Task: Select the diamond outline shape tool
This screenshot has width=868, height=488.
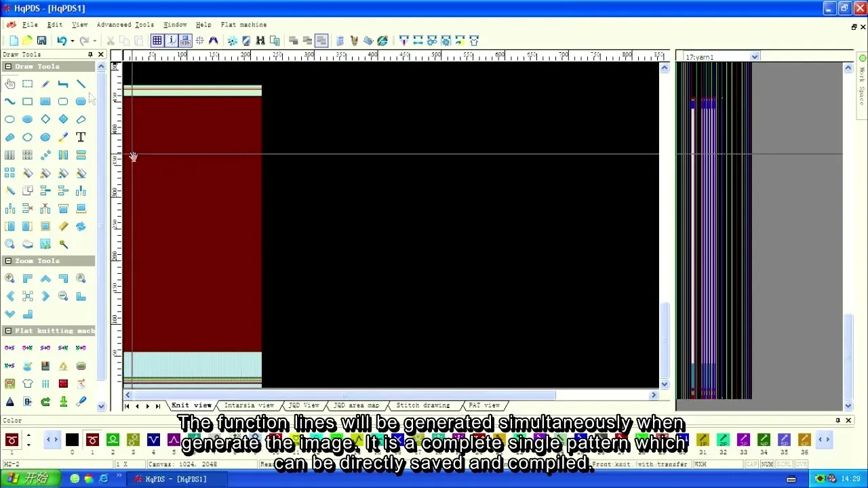Action: tap(45, 119)
